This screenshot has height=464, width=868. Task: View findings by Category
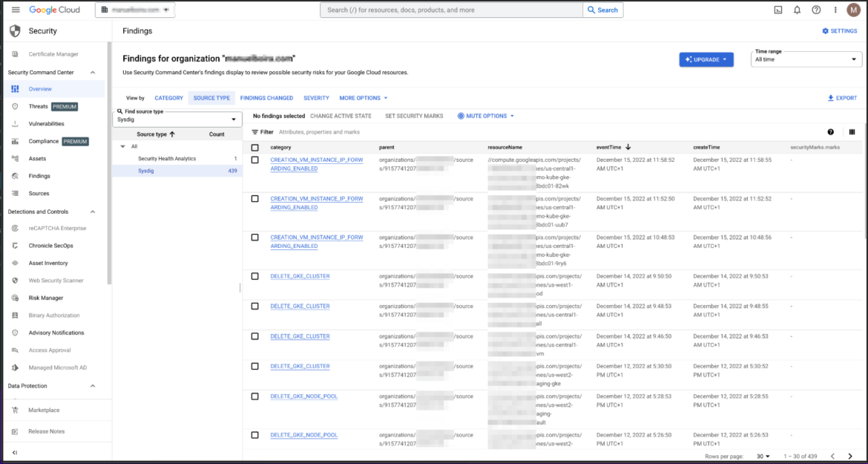(169, 98)
